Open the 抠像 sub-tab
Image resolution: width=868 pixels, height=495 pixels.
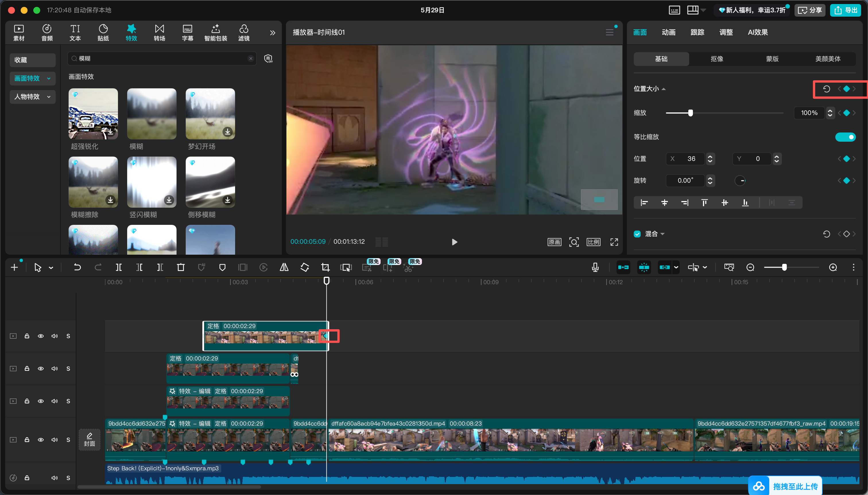(716, 59)
